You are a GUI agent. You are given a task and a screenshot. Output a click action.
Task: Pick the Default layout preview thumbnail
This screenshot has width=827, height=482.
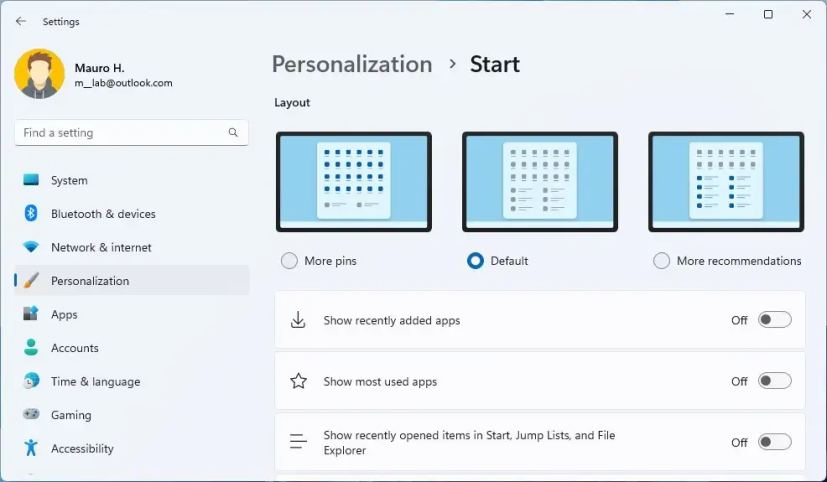coord(540,182)
